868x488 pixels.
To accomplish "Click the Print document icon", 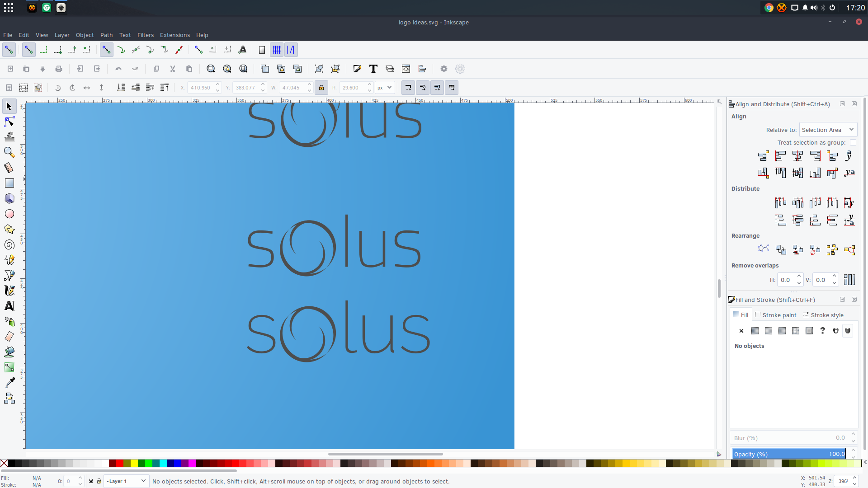I will [59, 69].
